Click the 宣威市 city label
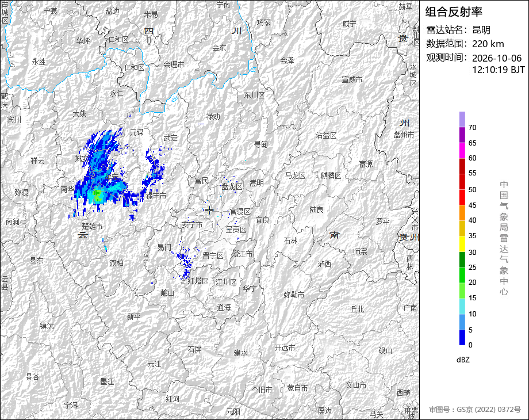The width and height of the screenshot is (529, 420). point(352,79)
